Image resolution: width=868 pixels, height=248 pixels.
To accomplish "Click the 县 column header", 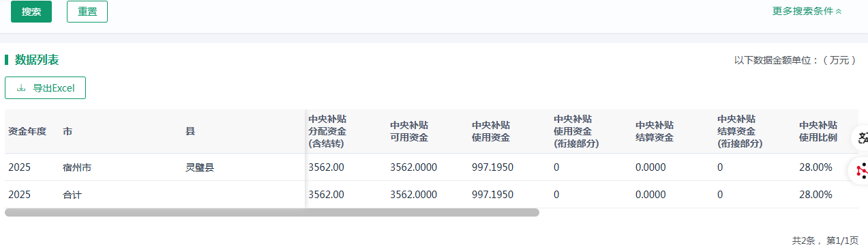I will (190, 131).
